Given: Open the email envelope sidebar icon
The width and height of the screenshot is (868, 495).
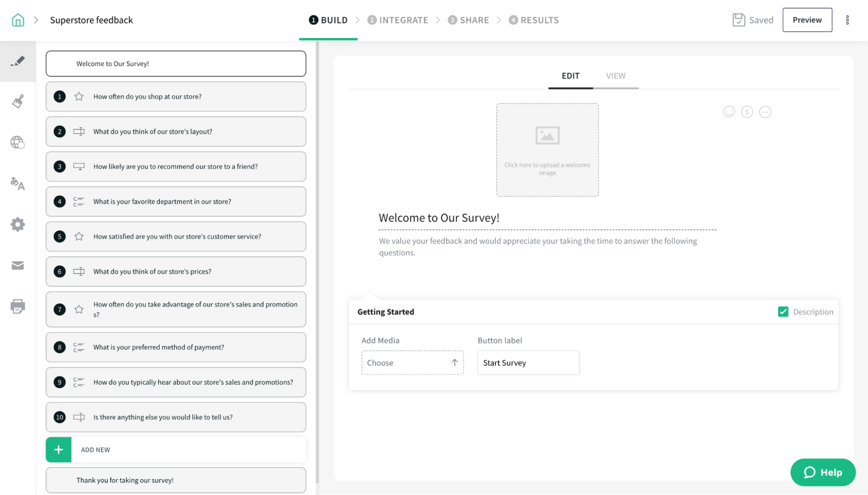Looking at the screenshot, I should (18, 266).
